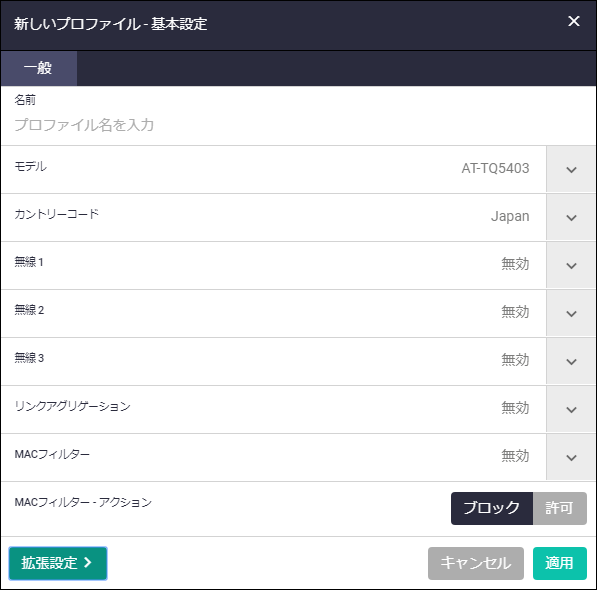597x590 pixels.
Task: Click the 無効 value for 無線1
Action: 515,264
